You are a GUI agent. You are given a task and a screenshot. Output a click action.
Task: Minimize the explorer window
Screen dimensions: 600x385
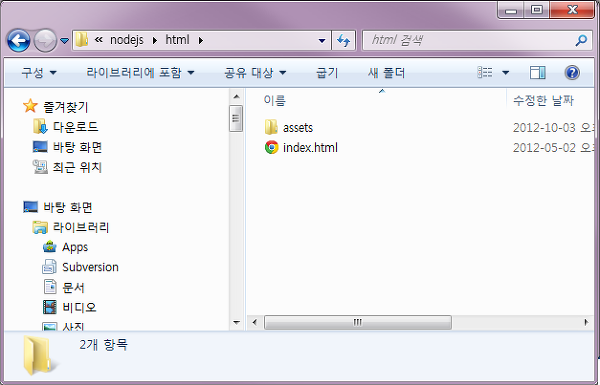511,10
